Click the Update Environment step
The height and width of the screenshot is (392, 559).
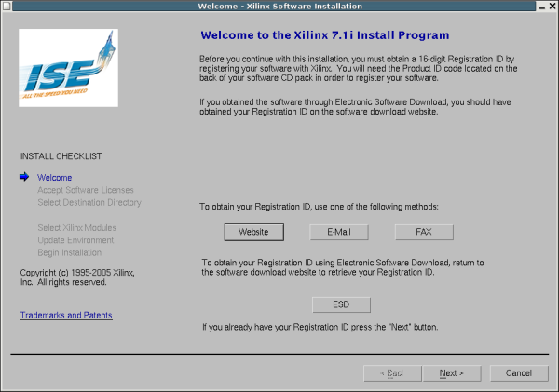75,240
